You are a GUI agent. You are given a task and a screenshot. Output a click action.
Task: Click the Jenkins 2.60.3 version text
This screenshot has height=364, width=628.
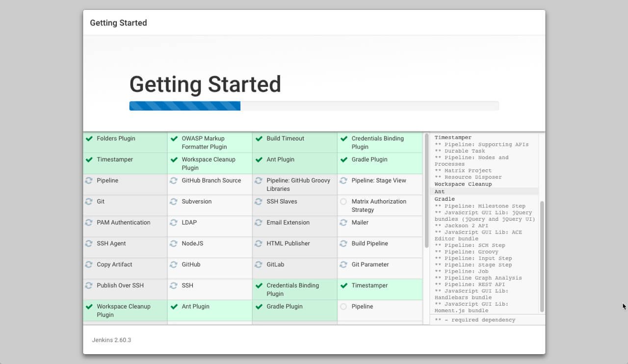pos(111,340)
